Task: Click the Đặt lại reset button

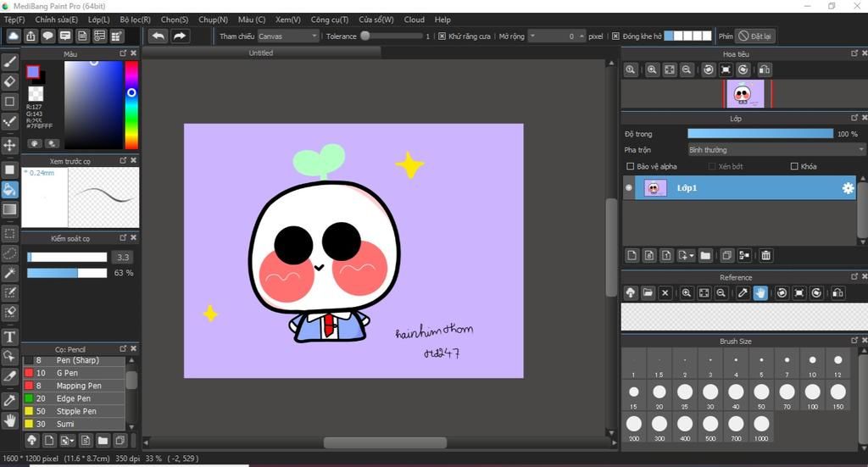Action: (x=754, y=36)
